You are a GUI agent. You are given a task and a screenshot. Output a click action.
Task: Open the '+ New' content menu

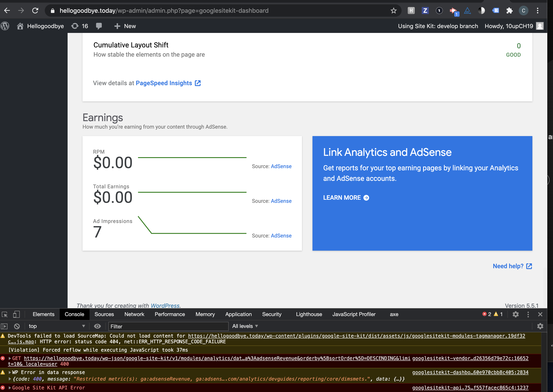click(x=125, y=26)
